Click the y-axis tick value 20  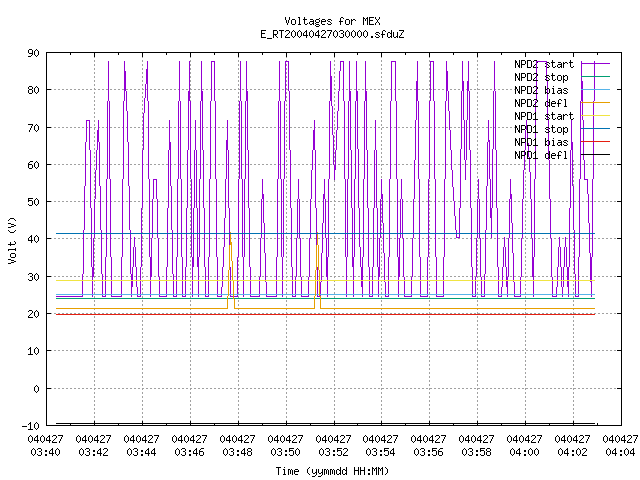point(33,314)
